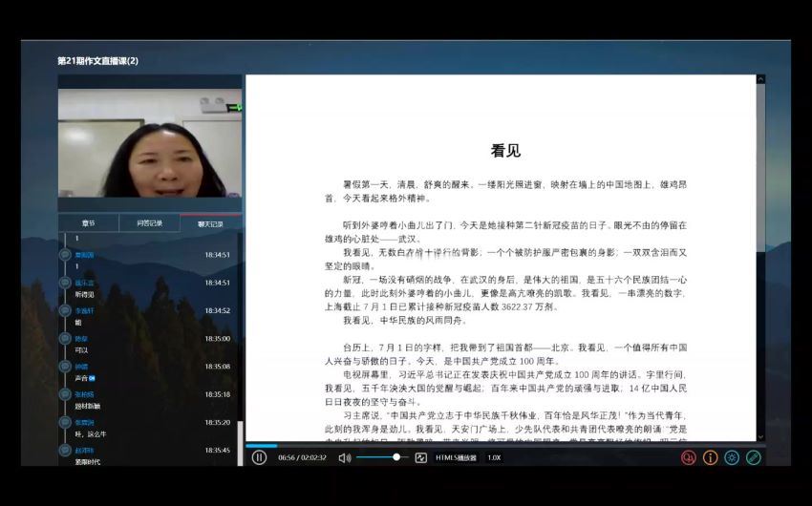This screenshot has width=812, height=506.
Task: Click the playback time 06:56 / 02:02:32
Action: [302, 458]
